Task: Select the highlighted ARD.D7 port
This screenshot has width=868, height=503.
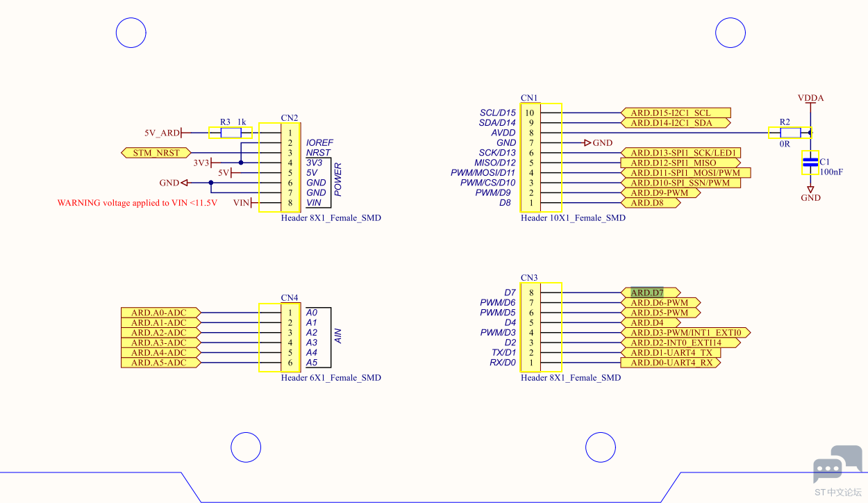Action: point(651,292)
